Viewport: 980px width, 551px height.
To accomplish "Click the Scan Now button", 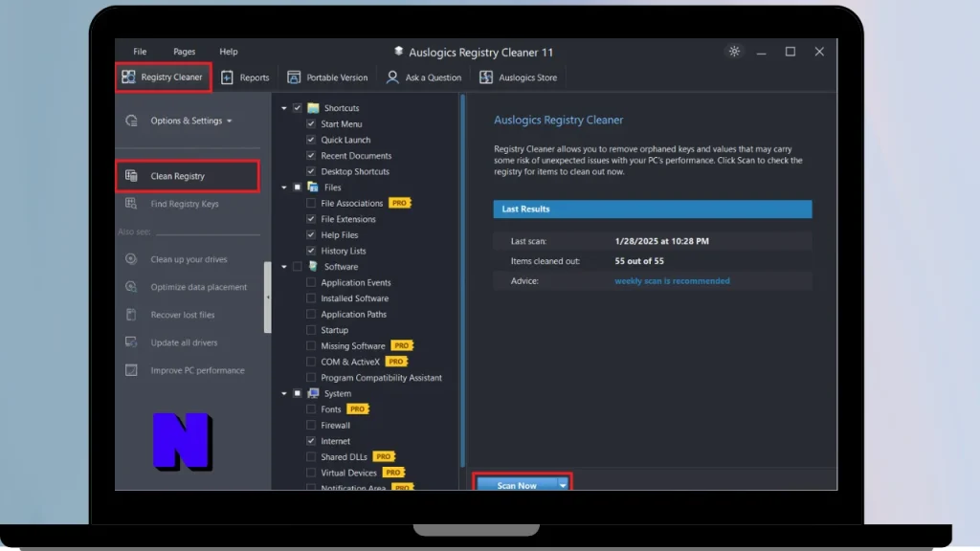I will [x=517, y=485].
